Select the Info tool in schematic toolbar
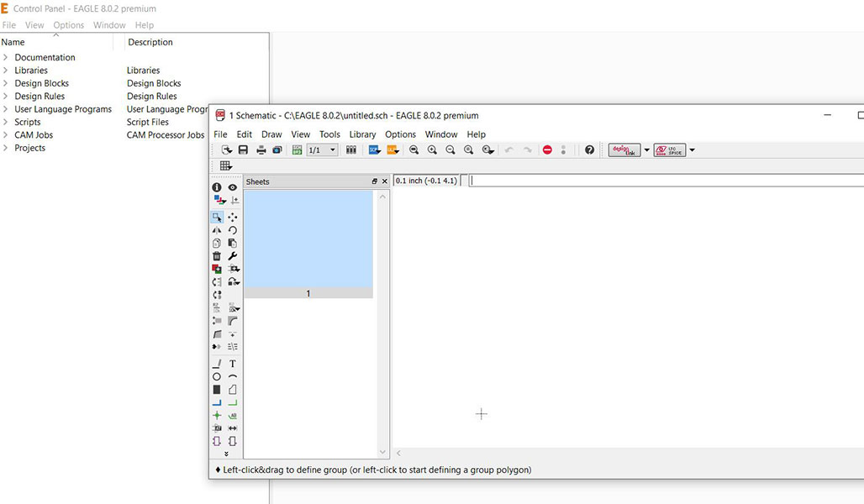The image size is (864, 504). [217, 187]
